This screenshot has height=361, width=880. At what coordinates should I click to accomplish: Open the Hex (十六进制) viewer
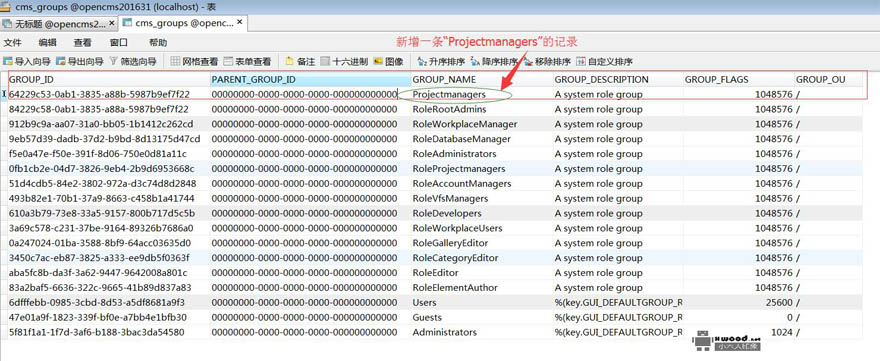point(344,62)
